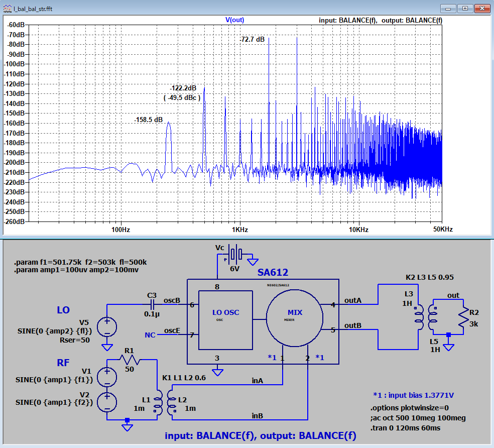Click the outB net label
The image size is (494, 448).
[x=353, y=325]
